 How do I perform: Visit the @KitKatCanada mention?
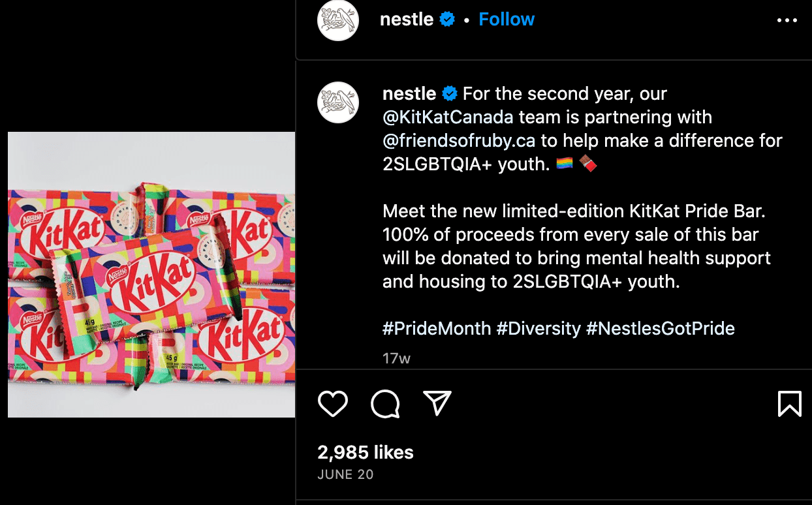(x=448, y=117)
